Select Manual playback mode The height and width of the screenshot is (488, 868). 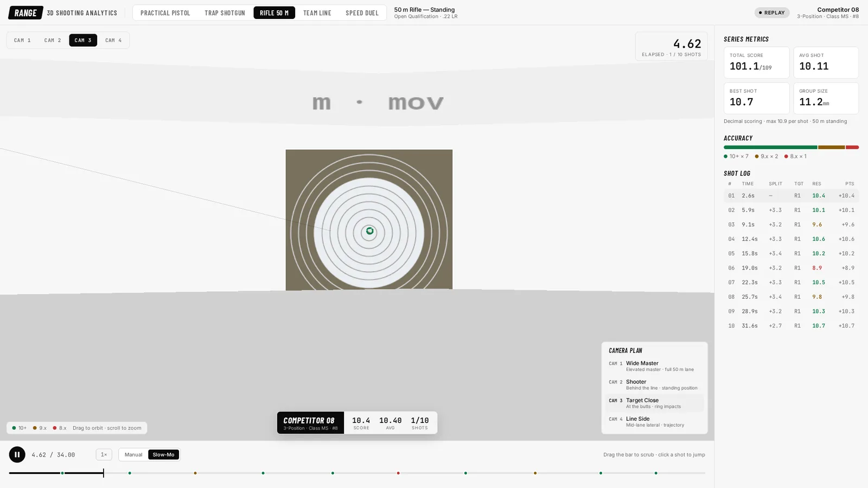point(133,454)
